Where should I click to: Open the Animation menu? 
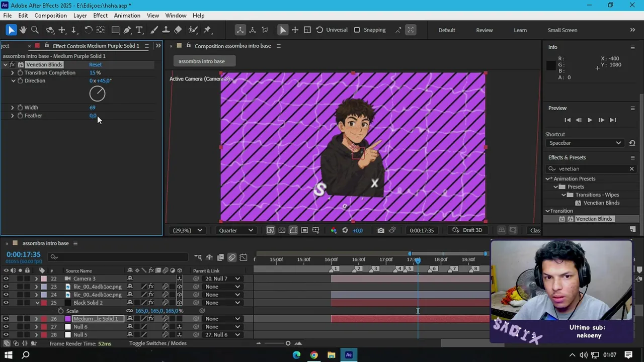point(127,16)
